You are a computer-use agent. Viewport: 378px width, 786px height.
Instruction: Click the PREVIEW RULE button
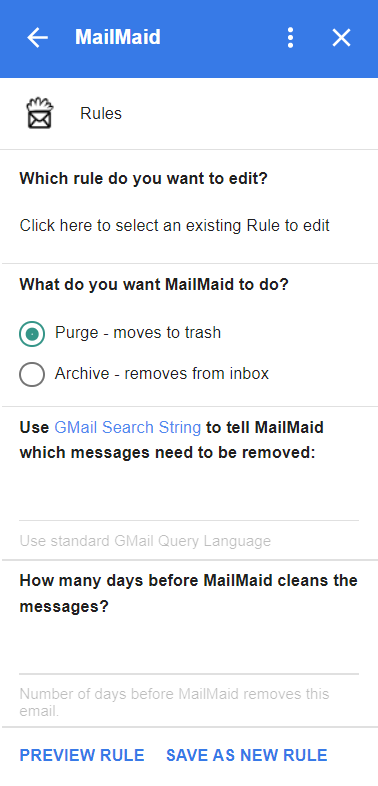point(82,755)
